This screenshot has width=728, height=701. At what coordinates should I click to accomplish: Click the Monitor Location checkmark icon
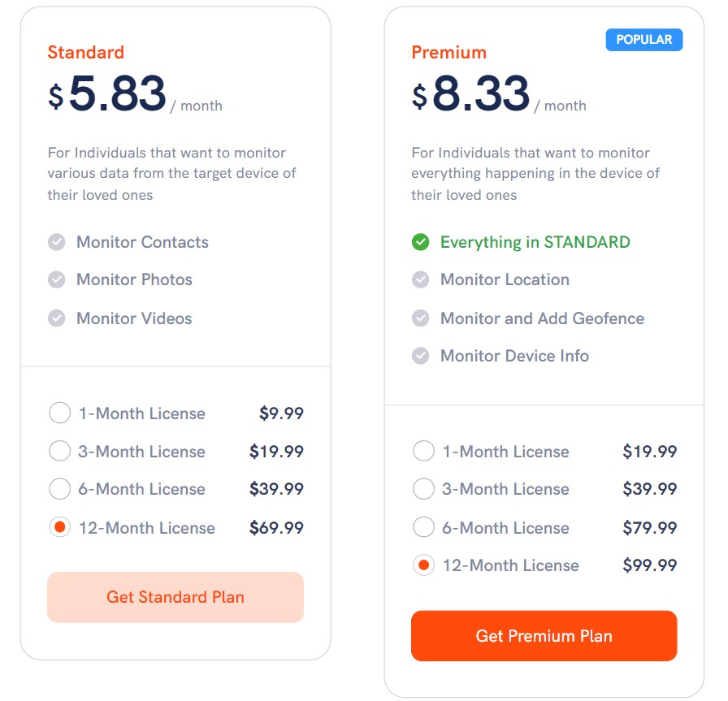coord(421,279)
